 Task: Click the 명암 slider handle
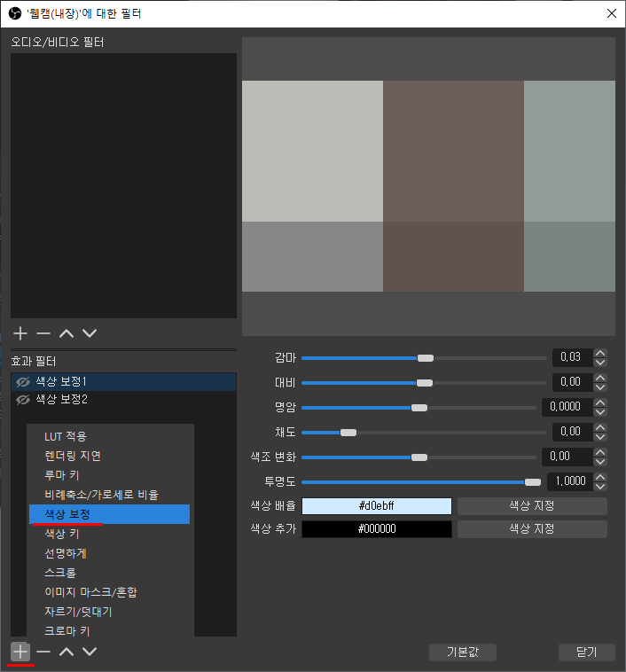419,408
